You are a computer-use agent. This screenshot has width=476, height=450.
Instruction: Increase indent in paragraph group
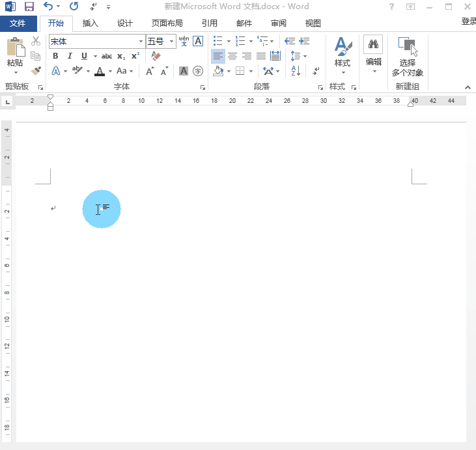pos(304,41)
